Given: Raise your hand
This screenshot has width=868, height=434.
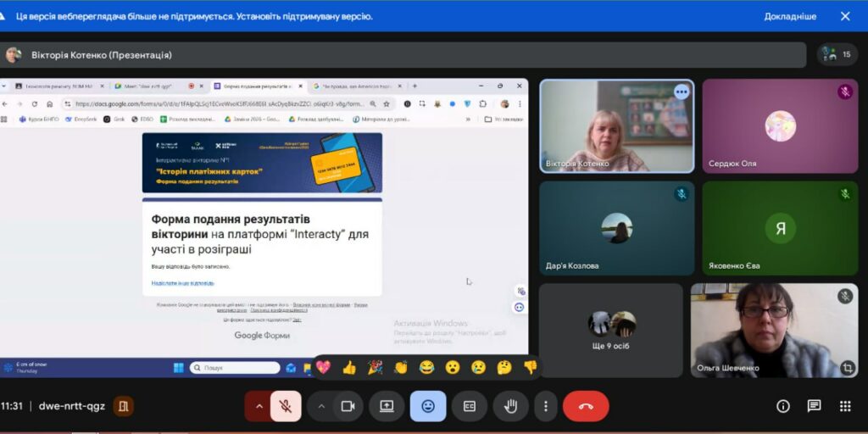Looking at the screenshot, I should pos(510,406).
